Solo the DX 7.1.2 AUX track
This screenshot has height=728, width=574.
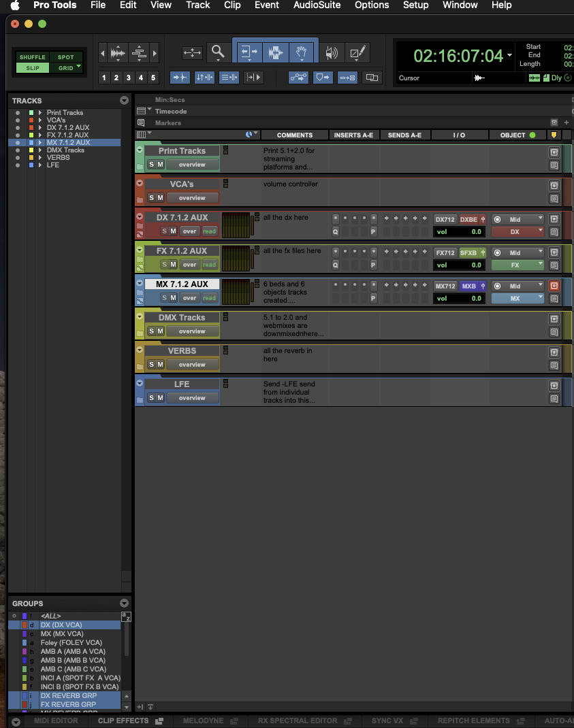[x=164, y=231]
